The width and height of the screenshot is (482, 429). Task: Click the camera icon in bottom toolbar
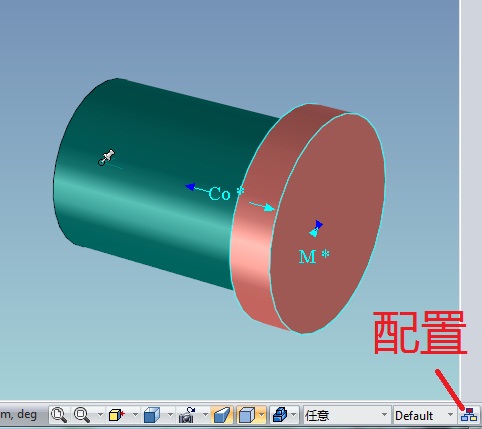(x=187, y=415)
